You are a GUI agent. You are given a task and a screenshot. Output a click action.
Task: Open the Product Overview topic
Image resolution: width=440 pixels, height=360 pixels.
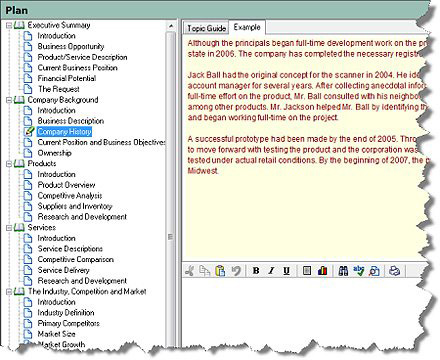click(66, 185)
